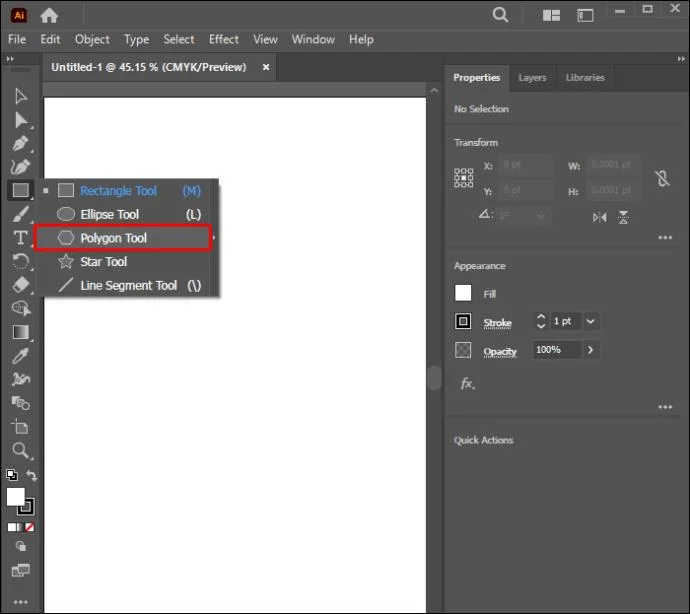Screen dimensions: 690x614
Task: Open the Window menu
Action: pyautogui.click(x=313, y=40)
